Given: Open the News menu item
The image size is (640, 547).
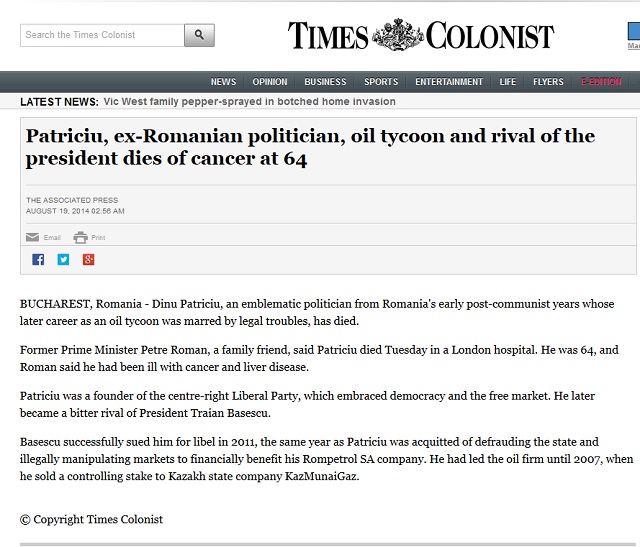Looking at the screenshot, I should tap(223, 82).
